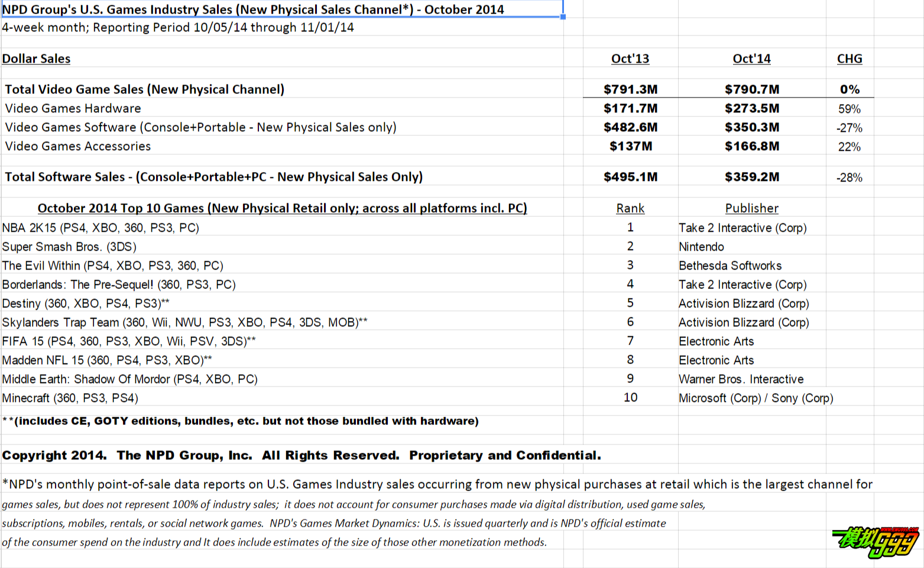924x568 pixels.
Task: Click the CHG column header
Action: click(850, 59)
